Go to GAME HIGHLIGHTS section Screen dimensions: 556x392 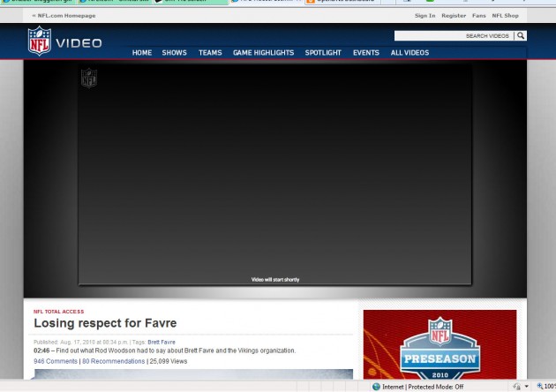(x=264, y=53)
